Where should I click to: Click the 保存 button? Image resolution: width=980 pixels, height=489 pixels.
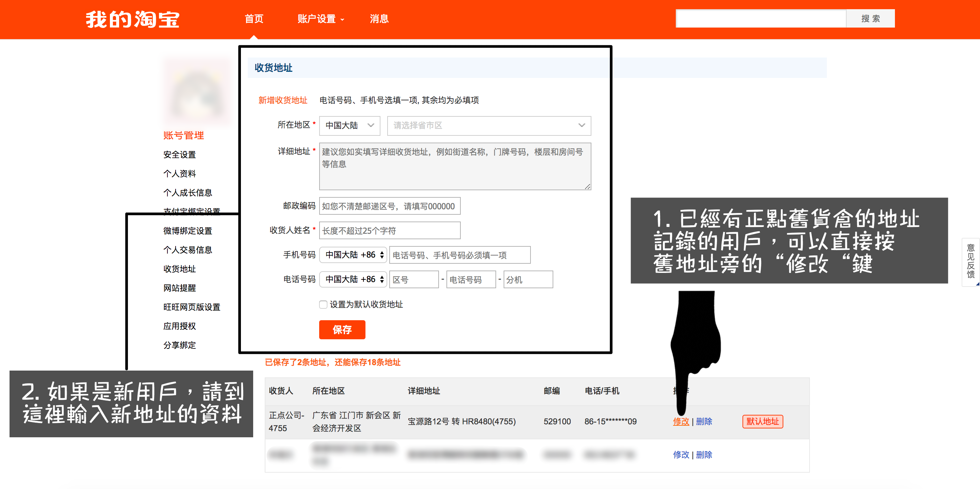pyautogui.click(x=342, y=329)
